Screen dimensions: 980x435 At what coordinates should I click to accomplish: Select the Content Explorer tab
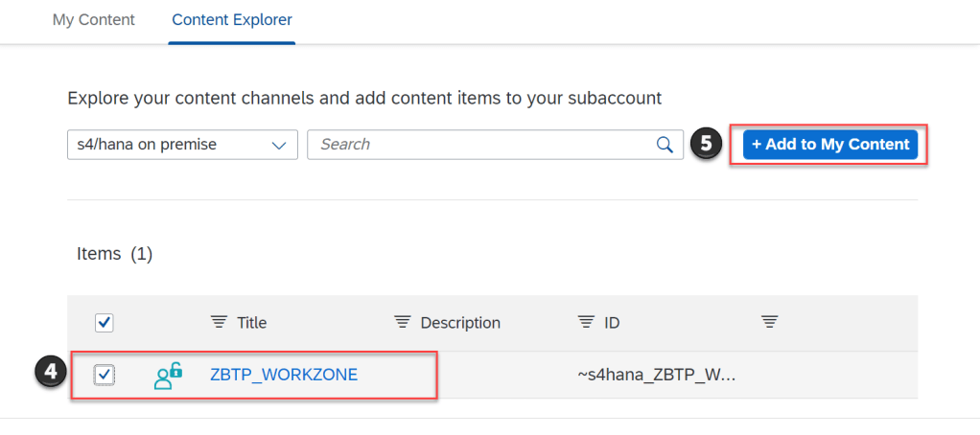pos(232,19)
